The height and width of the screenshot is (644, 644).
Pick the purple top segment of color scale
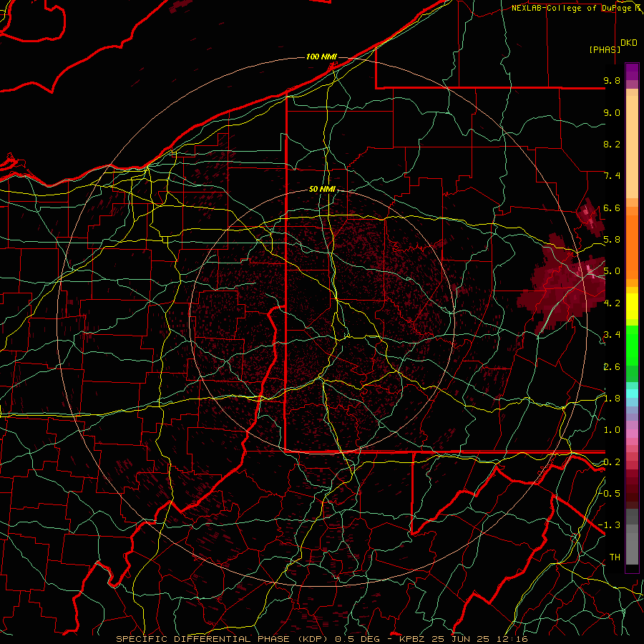(632, 72)
